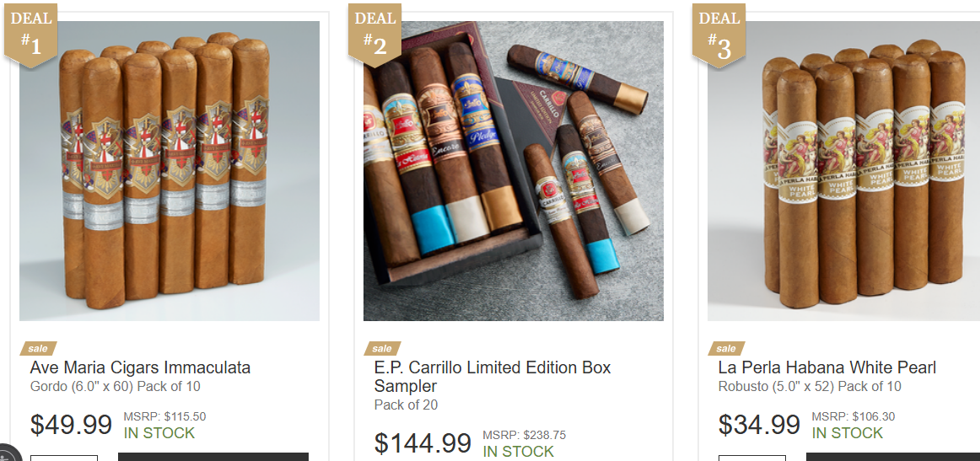The image size is (980, 461).
Task: Click the dark add button under Ave Maria
Action: point(213,457)
